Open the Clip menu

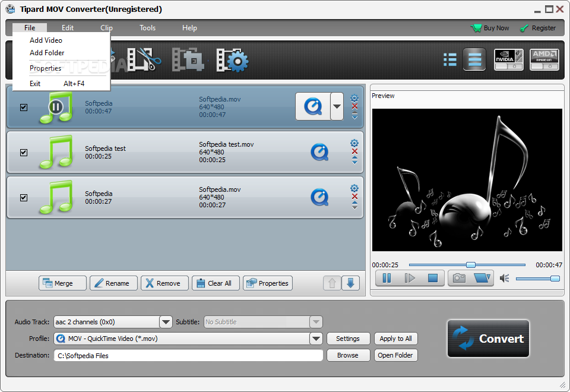tap(106, 28)
